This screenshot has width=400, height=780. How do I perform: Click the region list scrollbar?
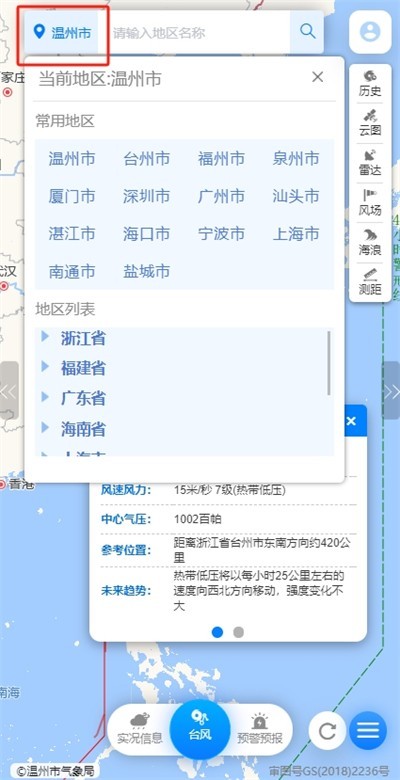click(x=329, y=363)
